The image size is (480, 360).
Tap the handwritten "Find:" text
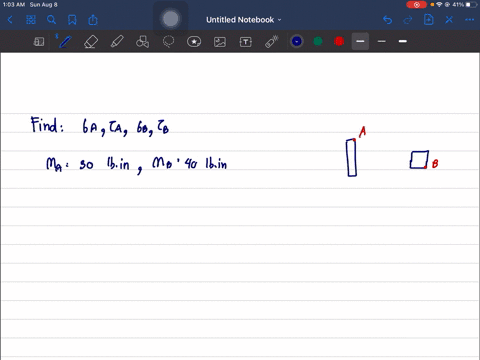[47, 125]
